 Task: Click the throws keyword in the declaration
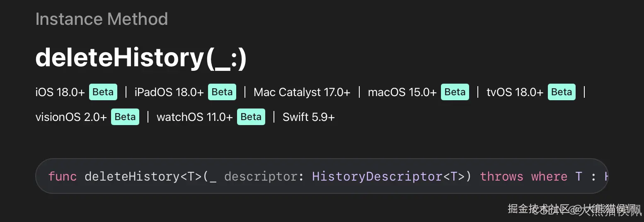(501, 176)
